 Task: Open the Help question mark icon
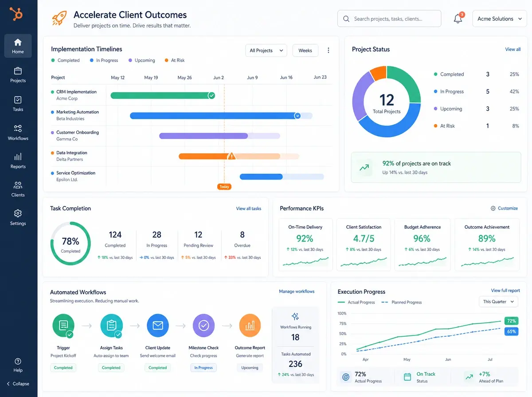point(18,362)
